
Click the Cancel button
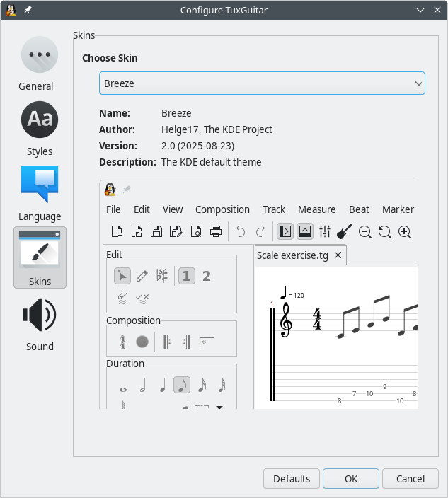pyautogui.click(x=410, y=479)
